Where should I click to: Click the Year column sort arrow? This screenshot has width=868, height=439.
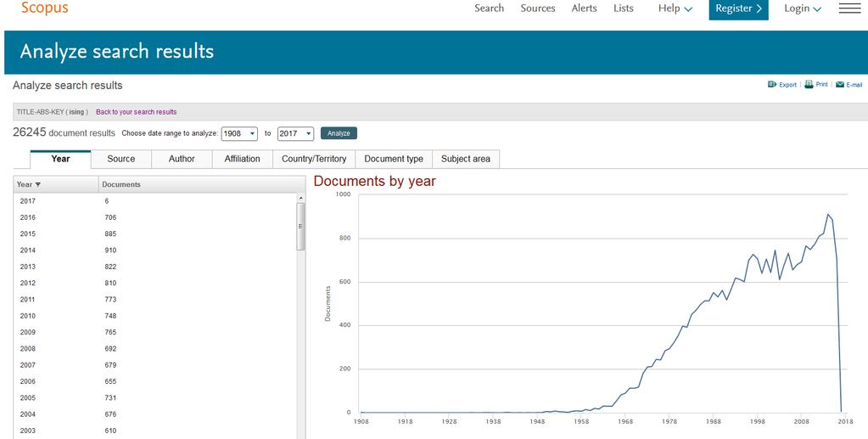[x=37, y=184]
